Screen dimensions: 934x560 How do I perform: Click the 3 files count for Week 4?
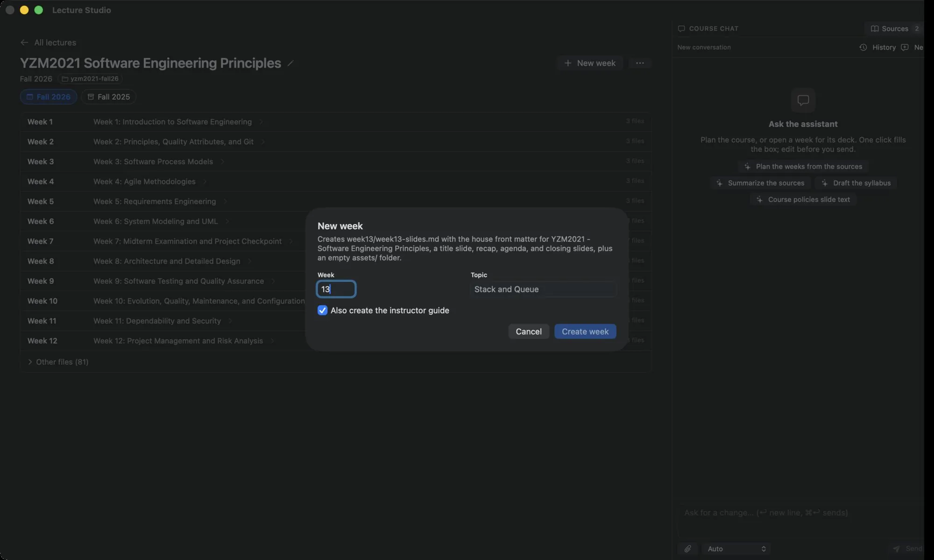click(x=635, y=181)
